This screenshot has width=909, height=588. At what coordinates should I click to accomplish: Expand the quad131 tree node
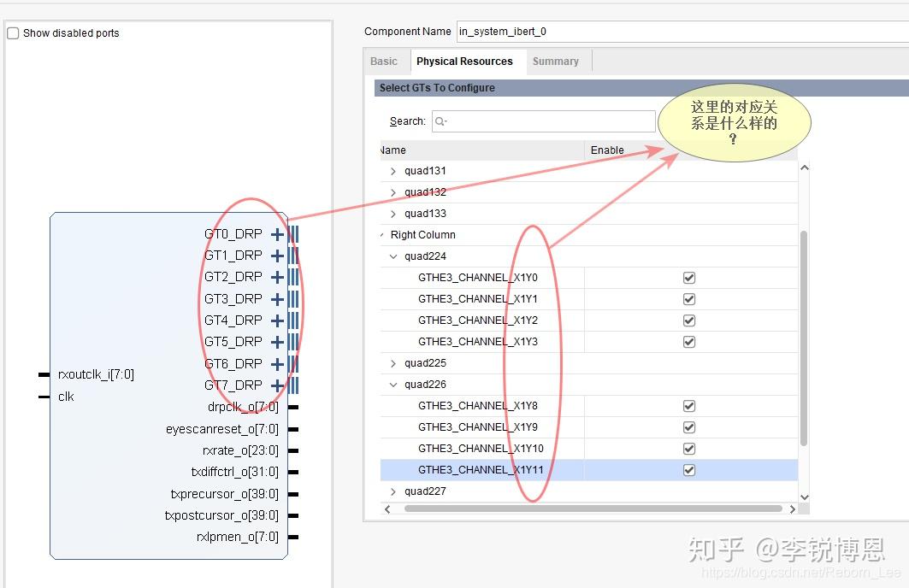click(x=393, y=170)
